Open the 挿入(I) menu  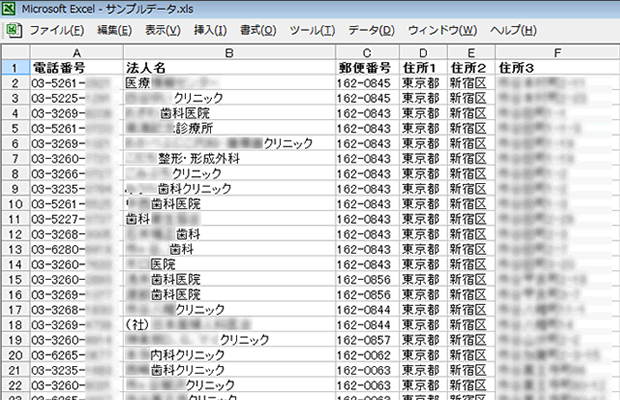click(x=210, y=30)
